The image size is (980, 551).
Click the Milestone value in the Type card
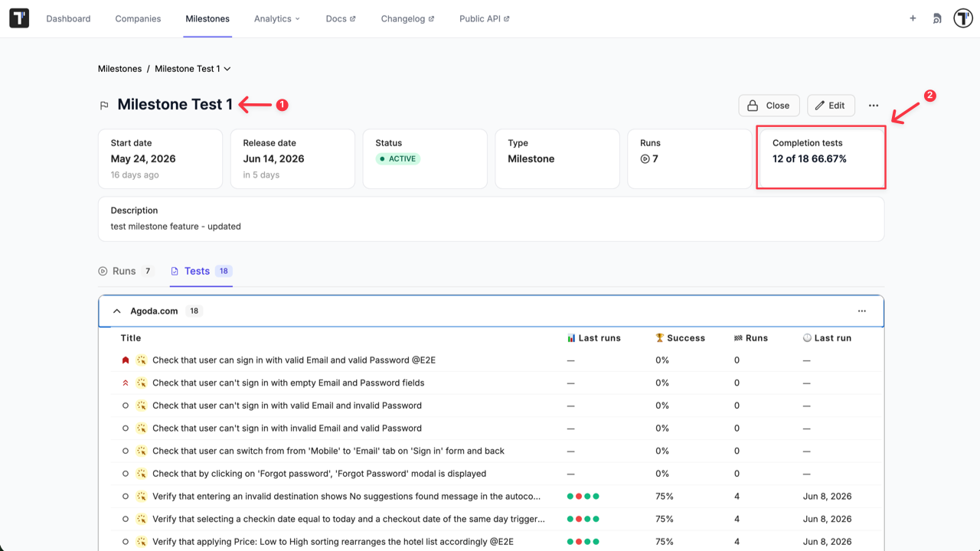(531, 159)
